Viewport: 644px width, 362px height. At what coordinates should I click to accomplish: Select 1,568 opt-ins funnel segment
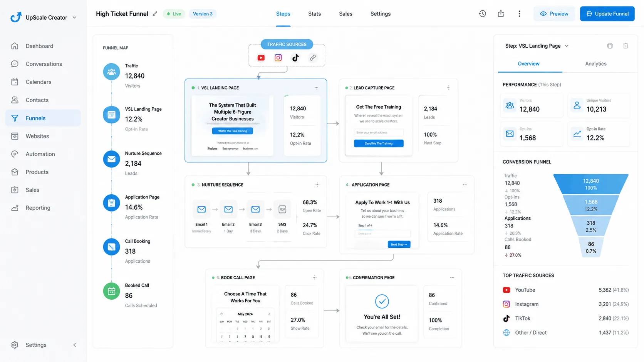(591, 205)
